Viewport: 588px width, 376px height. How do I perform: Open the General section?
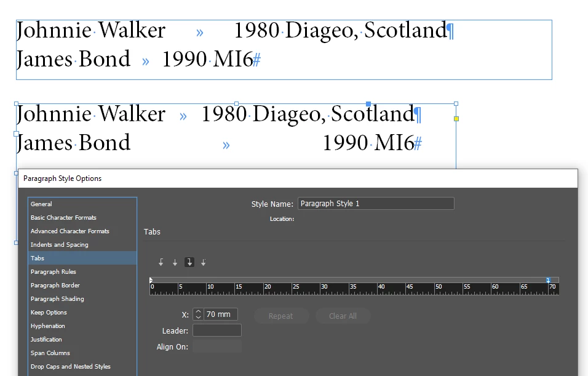(82, 204)
